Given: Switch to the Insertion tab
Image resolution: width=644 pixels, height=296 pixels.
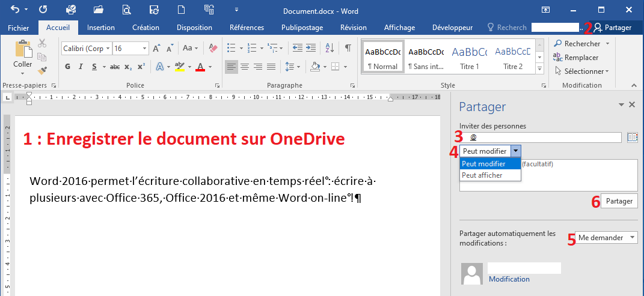Looking at the screenshot, I should [x=101, y=28].
